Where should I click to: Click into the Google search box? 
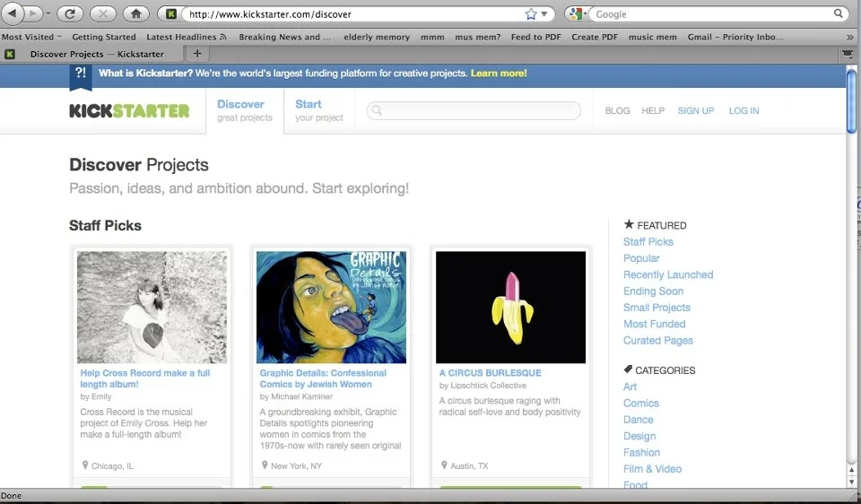(711, 14)
